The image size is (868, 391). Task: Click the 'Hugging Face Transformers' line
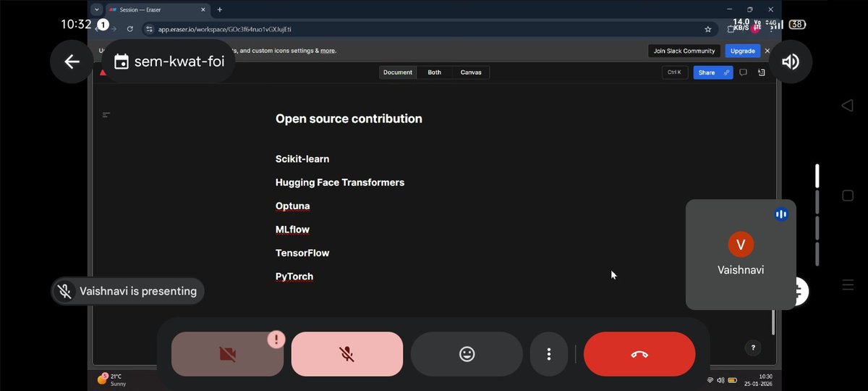click(x=340, y=182)
